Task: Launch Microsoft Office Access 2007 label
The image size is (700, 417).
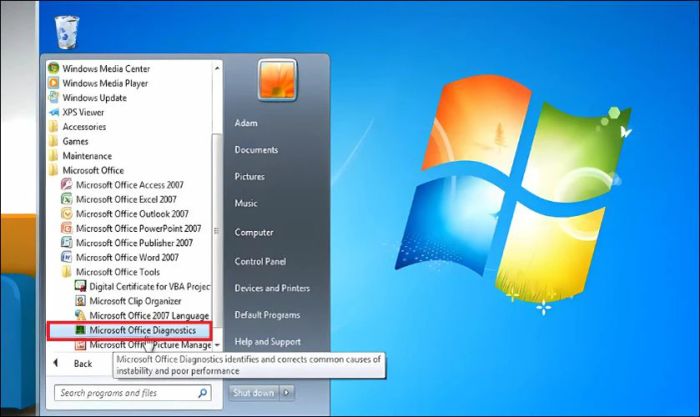Action: (x=130, y=184)
